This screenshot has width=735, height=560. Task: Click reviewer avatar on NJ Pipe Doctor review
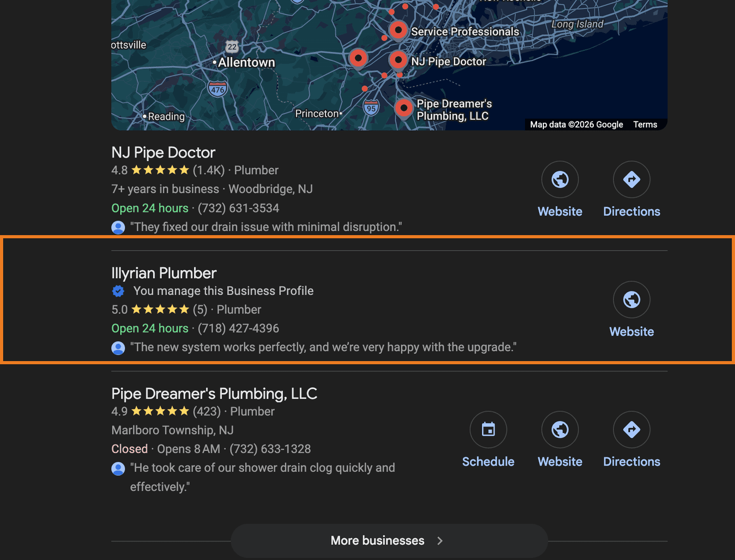point(118,227)
